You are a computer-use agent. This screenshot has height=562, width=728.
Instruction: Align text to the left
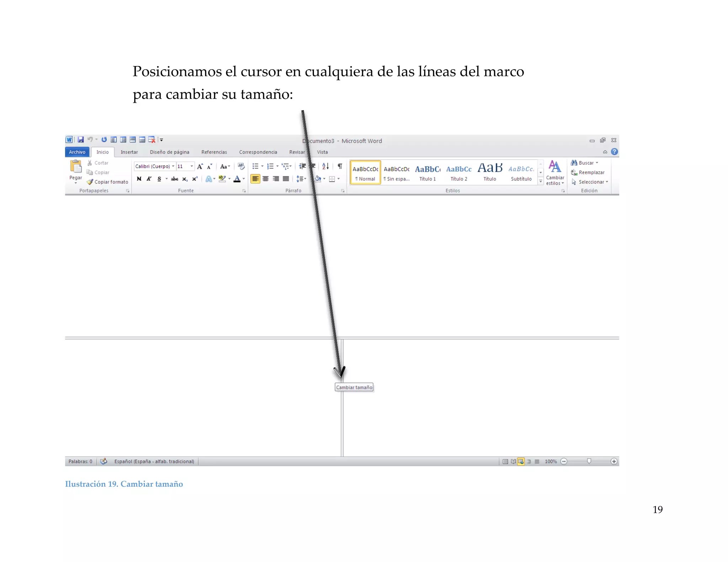[x=255, y=179]
